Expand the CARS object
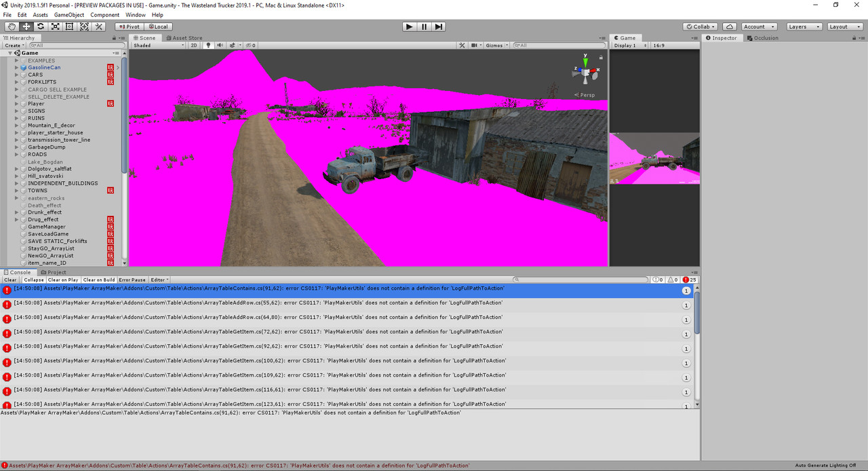The width and height of the screenshot is (868, 471). 16,75
